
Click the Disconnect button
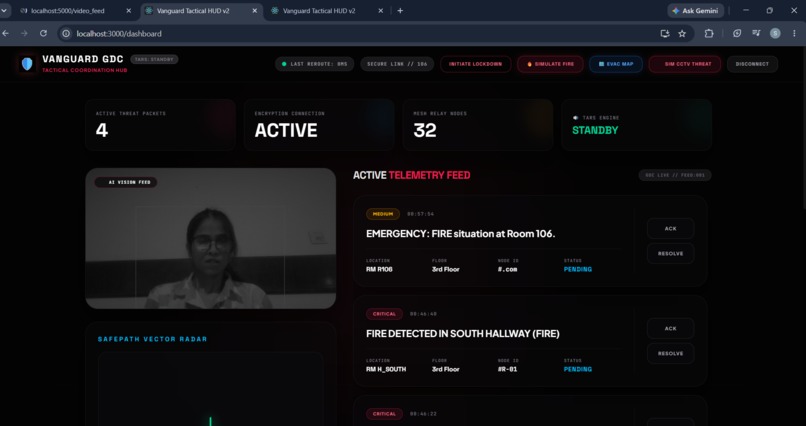752,64
